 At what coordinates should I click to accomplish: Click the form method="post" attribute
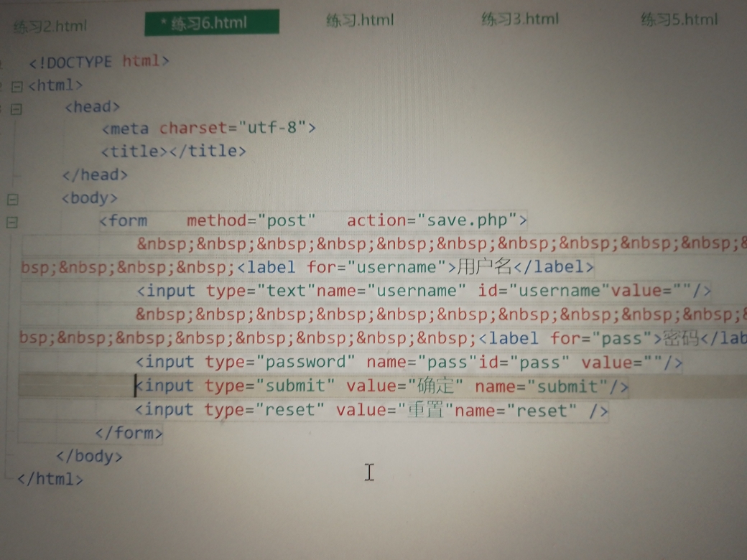251,220
